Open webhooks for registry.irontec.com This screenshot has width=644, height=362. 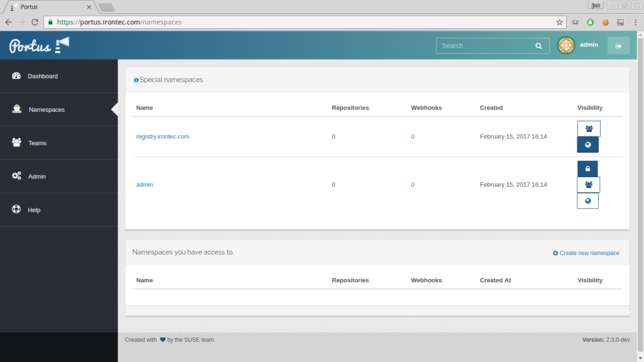point(413,136)
